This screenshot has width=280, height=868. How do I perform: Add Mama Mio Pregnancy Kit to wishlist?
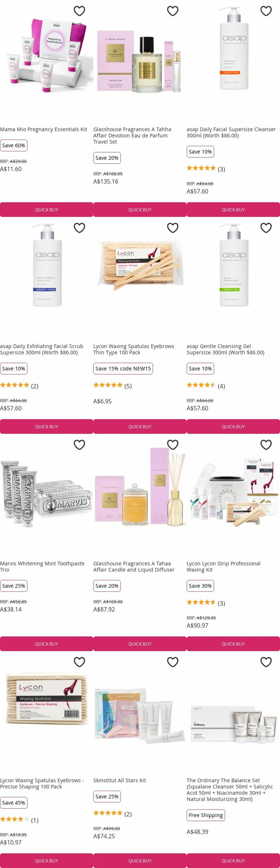pos(79,11)
